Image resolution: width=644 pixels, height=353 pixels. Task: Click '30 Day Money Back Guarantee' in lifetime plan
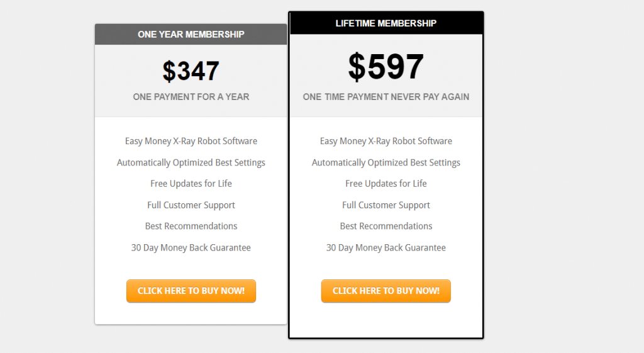tap(386, 248)
